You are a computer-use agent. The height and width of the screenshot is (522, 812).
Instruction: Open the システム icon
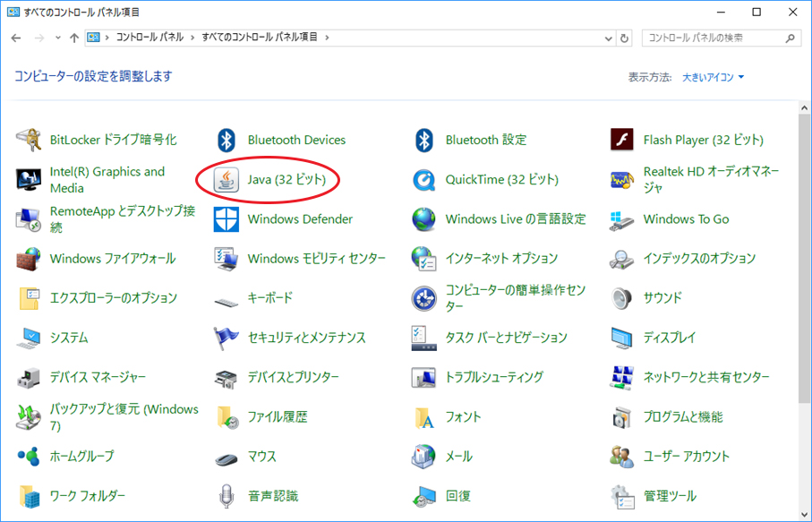[29, 338]
